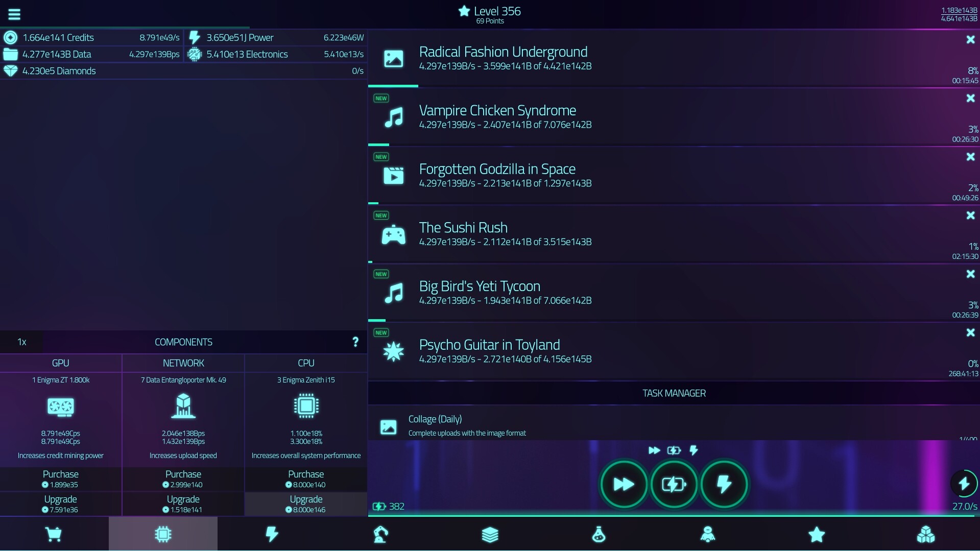980x551 pixels.
Task: Switch to the NETWORK components column
Action: click(183, 363)
